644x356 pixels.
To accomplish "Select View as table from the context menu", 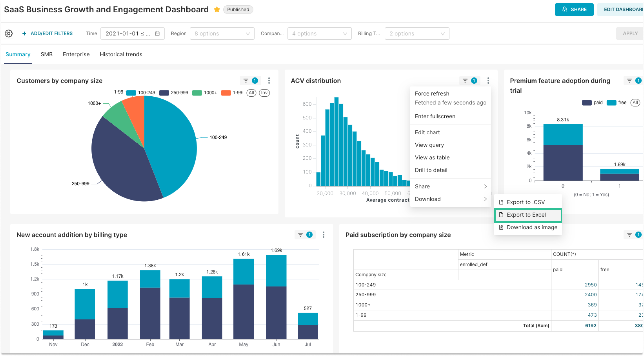I will point(432,157).
